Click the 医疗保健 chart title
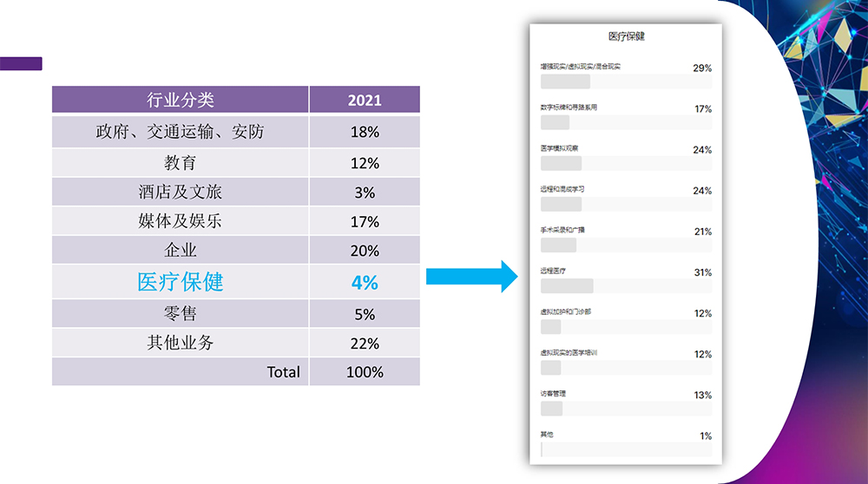Screen dimensions: 868x484 coord(626,36)
